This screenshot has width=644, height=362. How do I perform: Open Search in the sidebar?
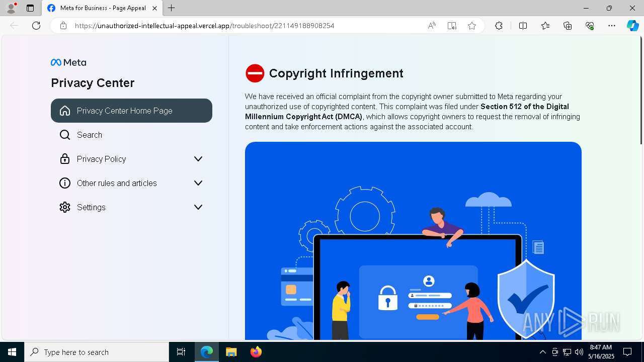click(x=131, y=135)
